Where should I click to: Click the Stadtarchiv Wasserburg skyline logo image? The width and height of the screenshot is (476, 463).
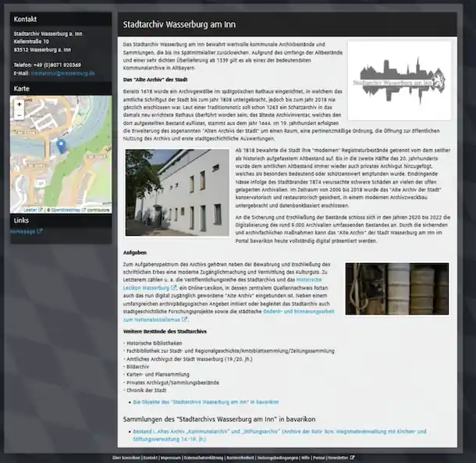click(400, 80)
